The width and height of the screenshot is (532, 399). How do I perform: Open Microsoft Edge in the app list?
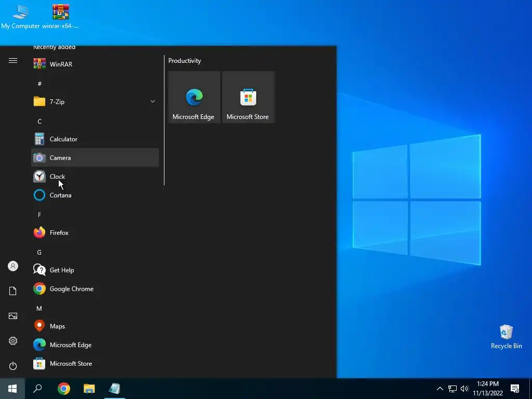pos(95,345)
